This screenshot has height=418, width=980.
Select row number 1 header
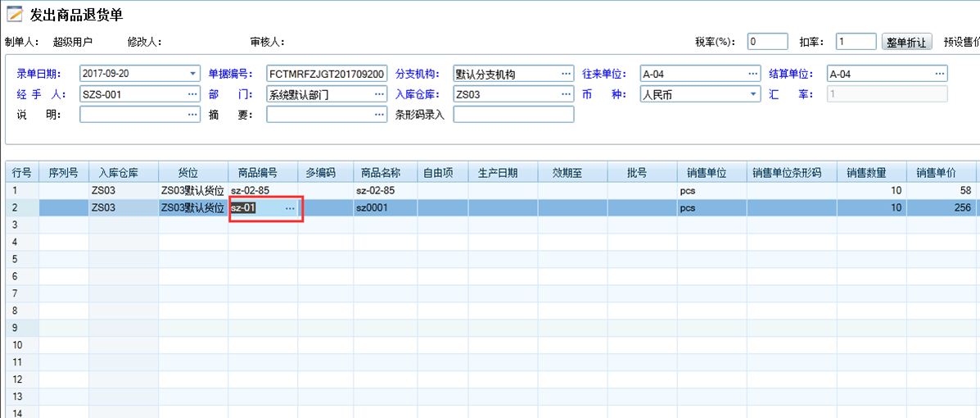click(22, 191)
